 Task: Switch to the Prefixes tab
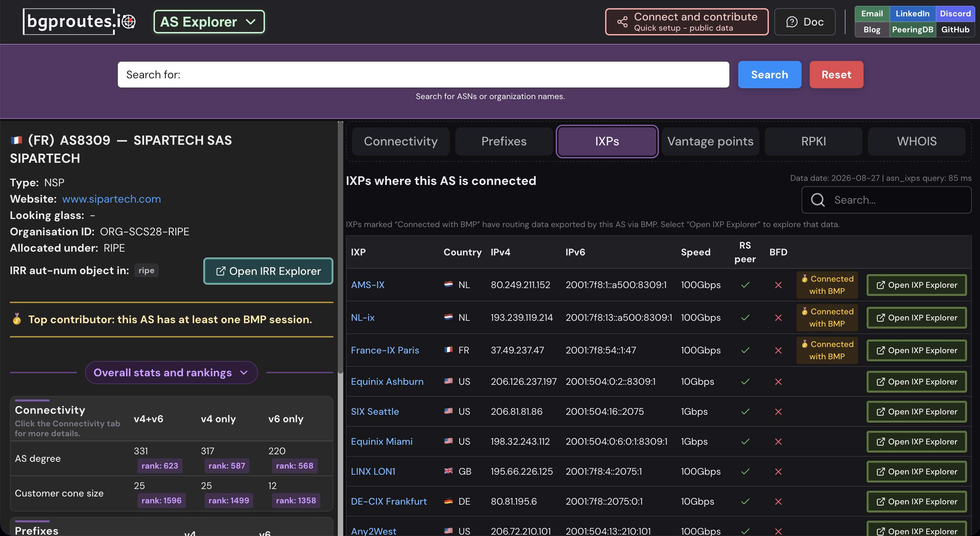click(504, 141)
